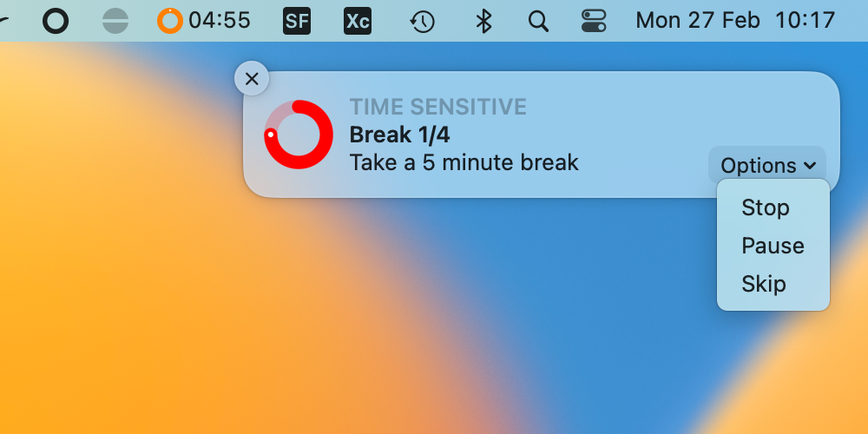Click the TIME SENSITIVE notification header
Viewport: 868px width, 434px height.
pyautogui.click(x=437, y=107)
